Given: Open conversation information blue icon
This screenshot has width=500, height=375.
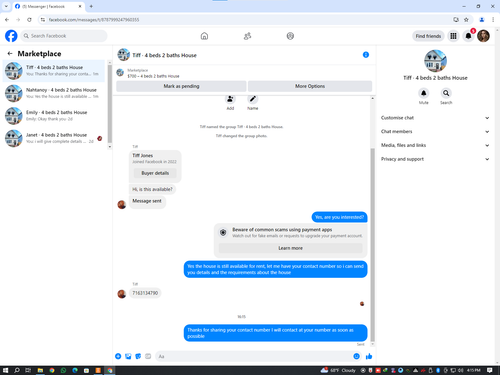Looking at the screenshot, I should [366, 55].
